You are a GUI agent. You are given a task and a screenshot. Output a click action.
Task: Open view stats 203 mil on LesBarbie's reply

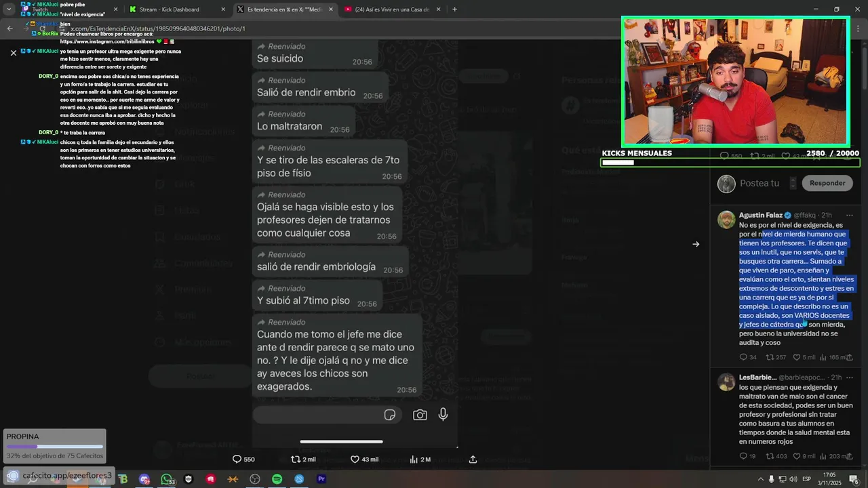(833, 456)
